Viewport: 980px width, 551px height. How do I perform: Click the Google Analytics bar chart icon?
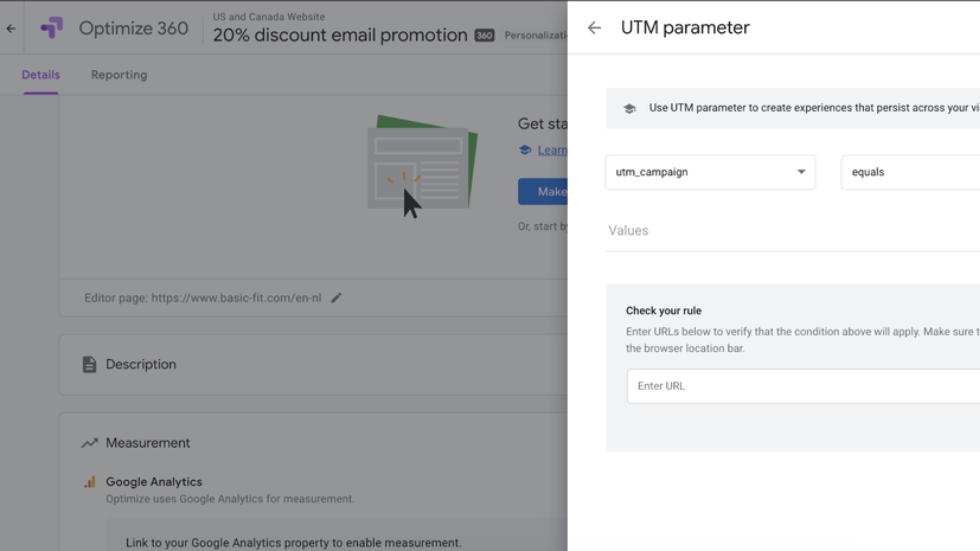(x=90, y=482)
